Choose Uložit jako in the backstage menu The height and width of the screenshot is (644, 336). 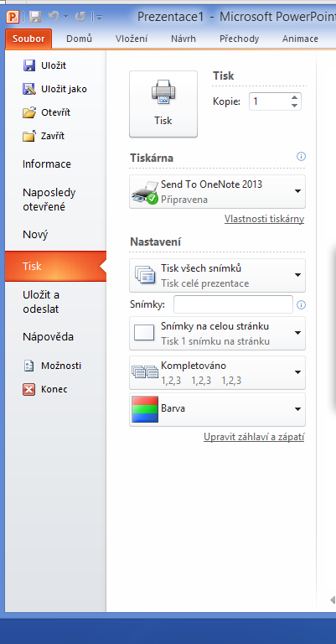tap(55, 89)
